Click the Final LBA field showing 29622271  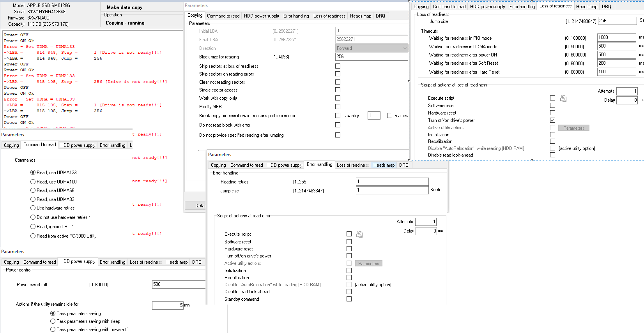[372, 39]
